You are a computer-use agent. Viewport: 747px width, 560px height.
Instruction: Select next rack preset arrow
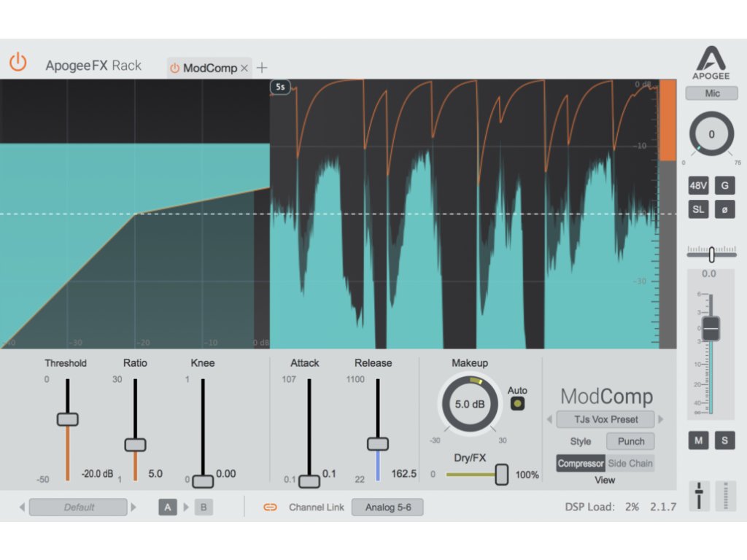click(134, 507)
